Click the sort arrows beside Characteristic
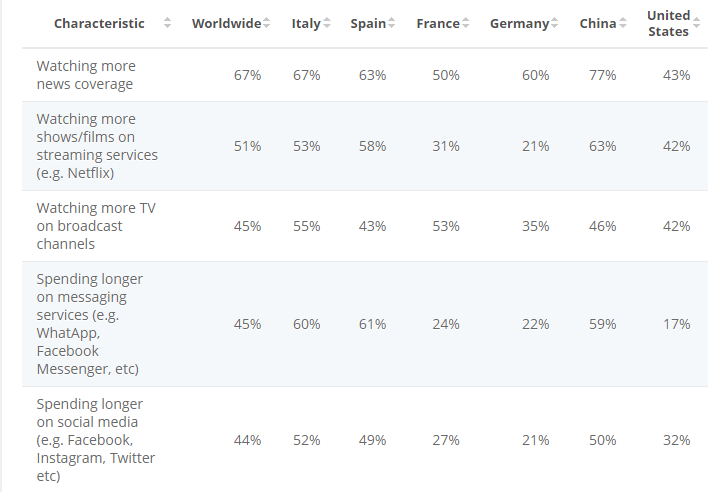 click(167, 23)
